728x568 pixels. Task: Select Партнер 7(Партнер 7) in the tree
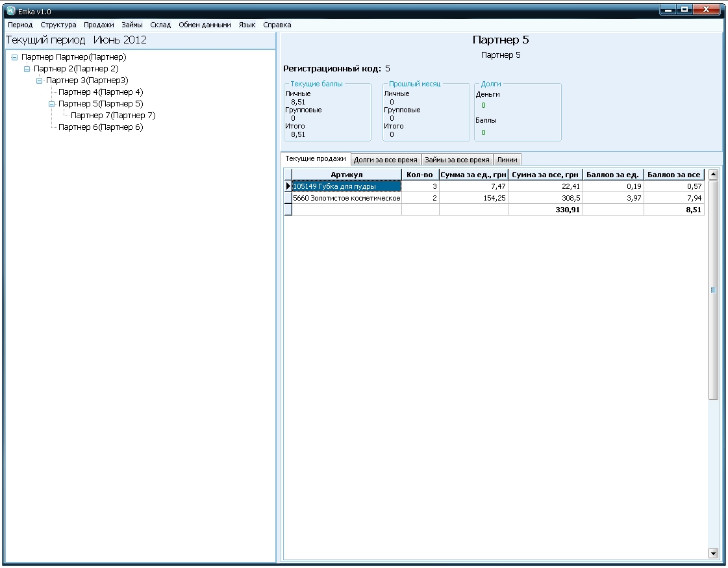[113, 115]
